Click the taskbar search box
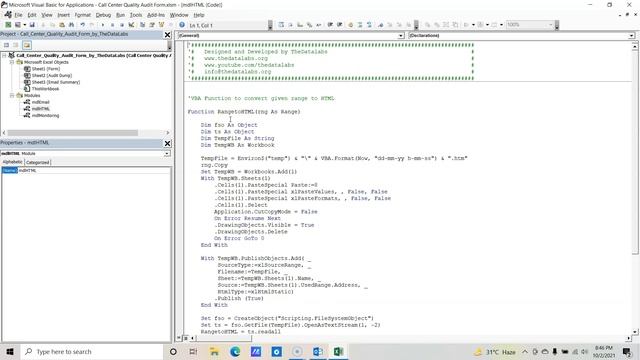 [92, 351]
